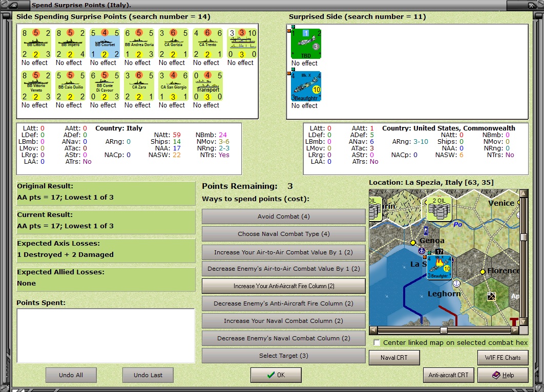Open the WIF FE Charts
The height and width of the screenshot is (392, 544).
tap(503, 358)
